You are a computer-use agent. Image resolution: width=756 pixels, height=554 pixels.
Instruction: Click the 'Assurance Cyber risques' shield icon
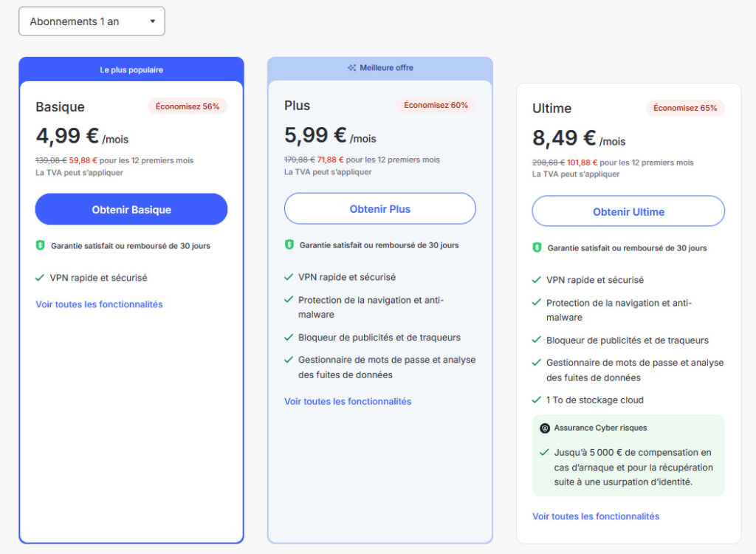(x=545, y=428)
